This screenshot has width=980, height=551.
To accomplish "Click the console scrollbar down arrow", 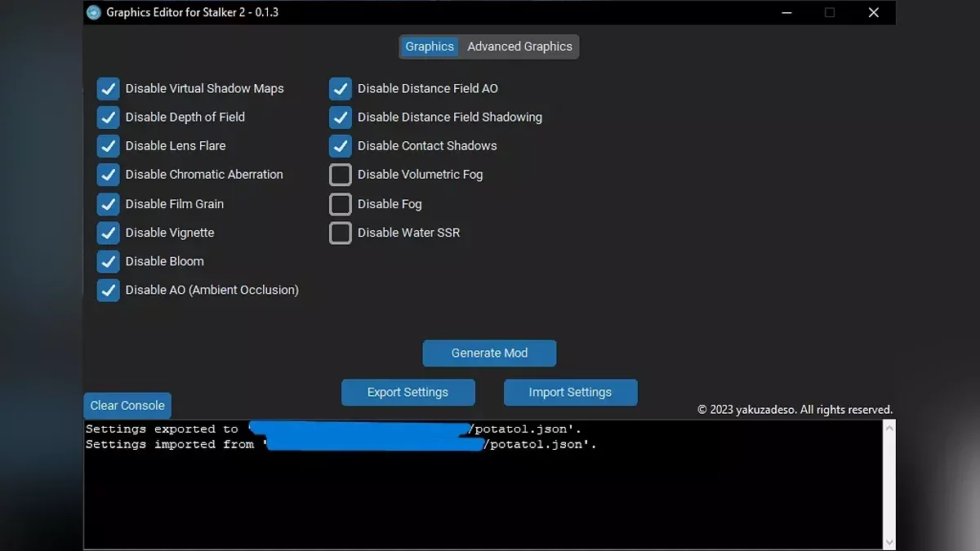I will (889, 542).
